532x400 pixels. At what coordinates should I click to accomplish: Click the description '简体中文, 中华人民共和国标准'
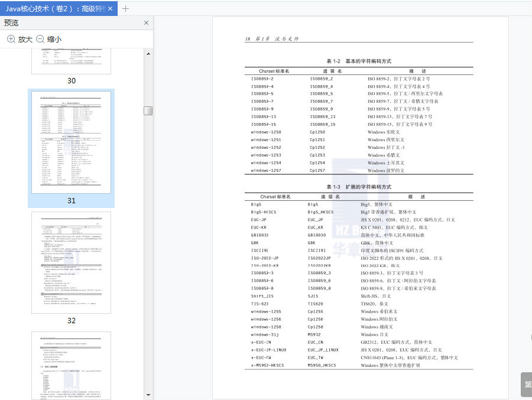(x=392, y=235)
